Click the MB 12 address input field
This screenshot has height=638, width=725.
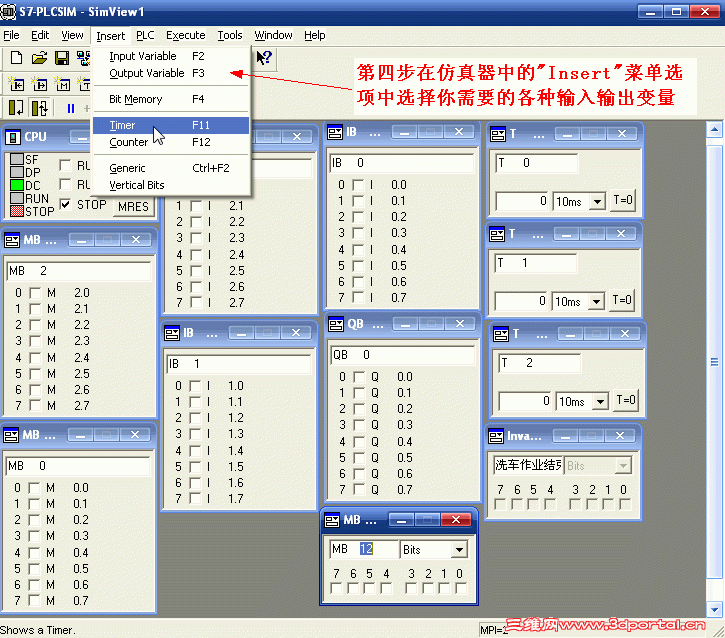click(363, 549)
